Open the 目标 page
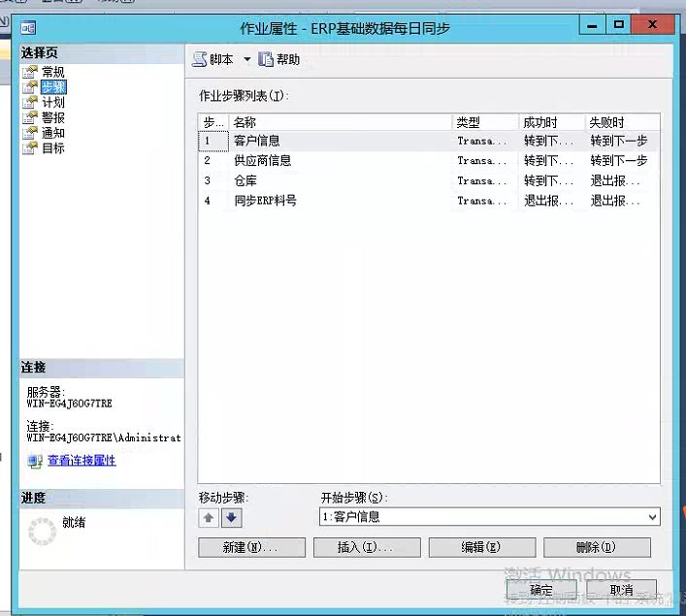This screenshot has width=686, height=616. point(52,147)
